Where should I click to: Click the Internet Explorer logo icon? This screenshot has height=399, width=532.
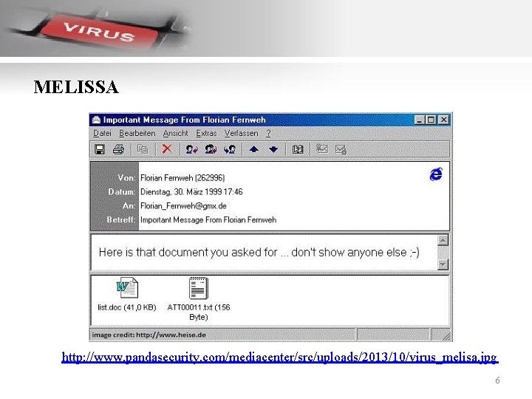436,174
